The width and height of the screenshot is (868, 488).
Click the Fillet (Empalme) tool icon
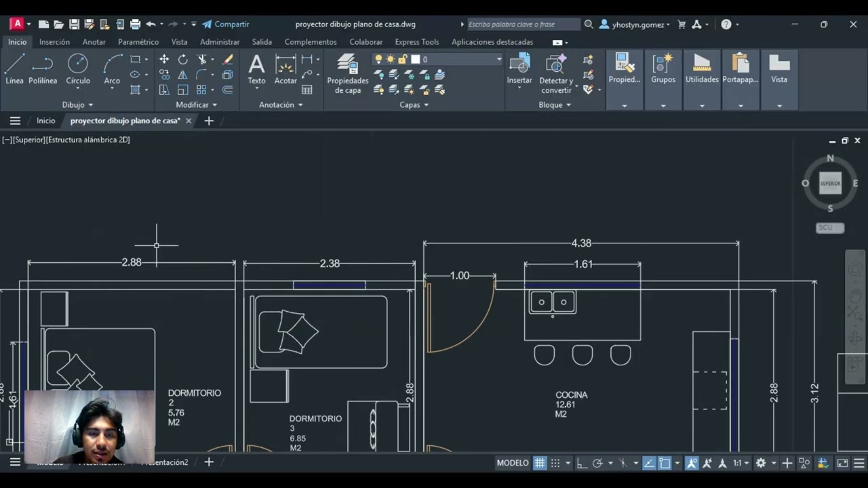point(202,75)
